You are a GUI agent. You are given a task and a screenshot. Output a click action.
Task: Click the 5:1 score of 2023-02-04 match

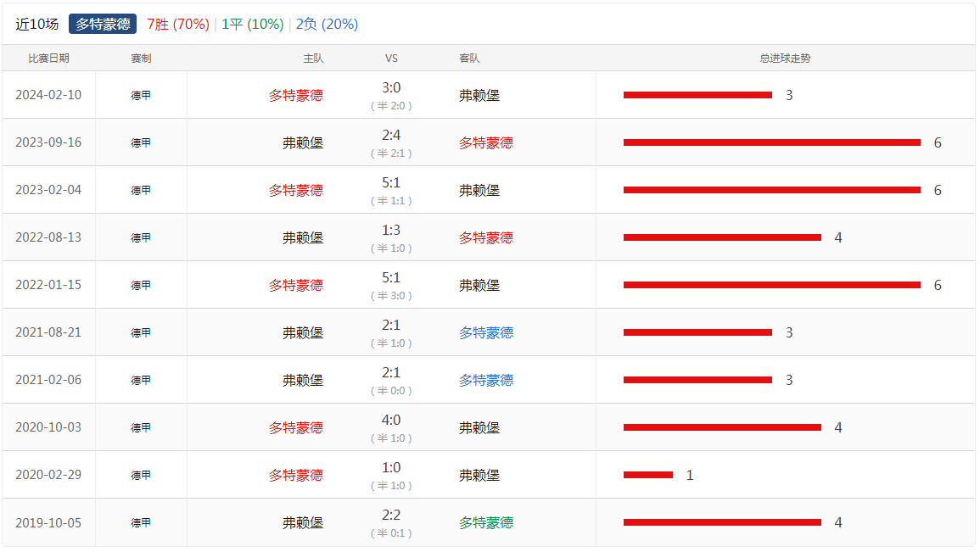coord(391,183)
